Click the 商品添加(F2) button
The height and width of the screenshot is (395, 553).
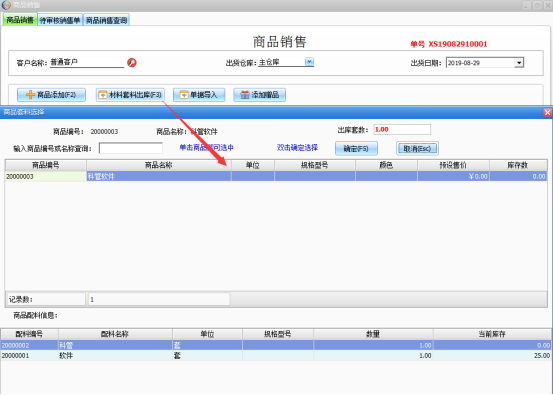click(x=51, y=95)
